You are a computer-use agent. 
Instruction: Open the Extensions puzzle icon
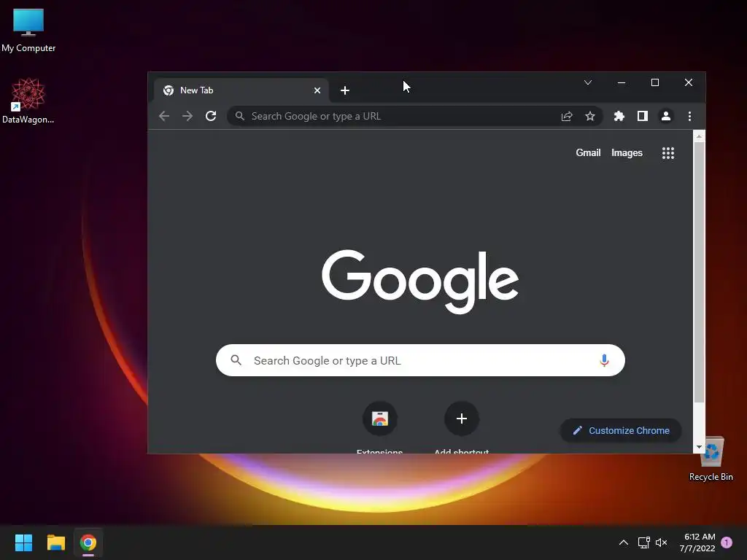coord(619,116)
